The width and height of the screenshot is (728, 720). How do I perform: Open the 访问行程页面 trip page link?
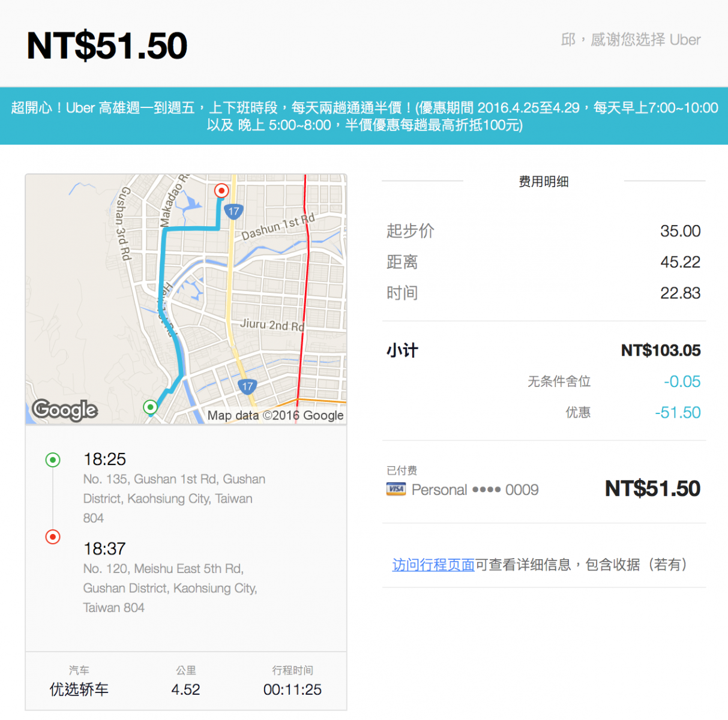click(433, 565)
